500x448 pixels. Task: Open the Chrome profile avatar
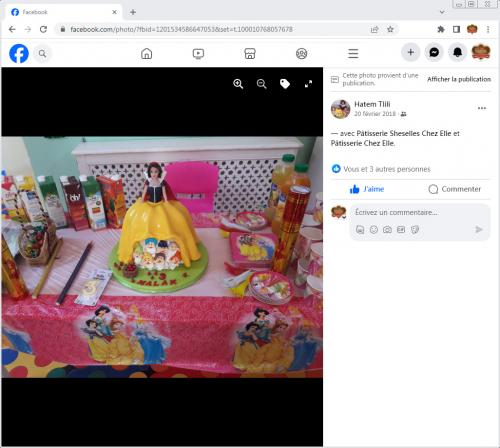point(472,29)
